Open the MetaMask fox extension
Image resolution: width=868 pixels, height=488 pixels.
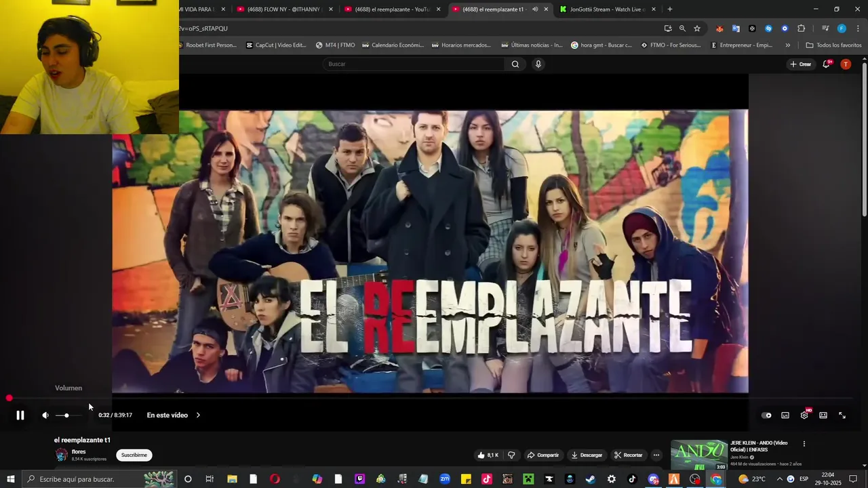(x=719, y=28)
